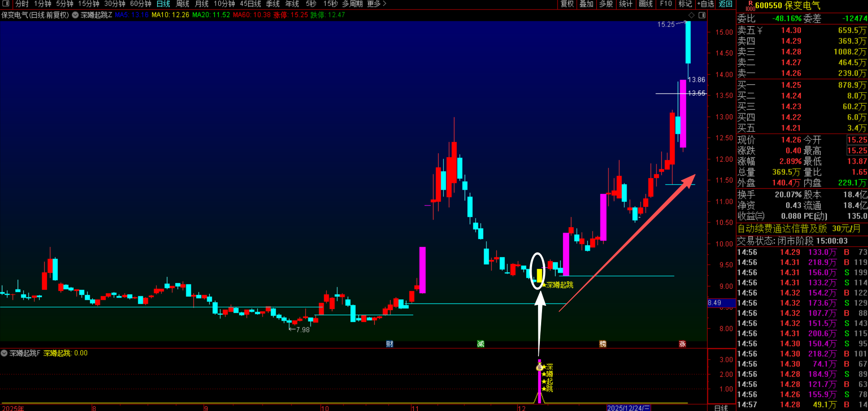
Task: Click the 复权 button
Action: pyautogui.click(x=567, y=4)
